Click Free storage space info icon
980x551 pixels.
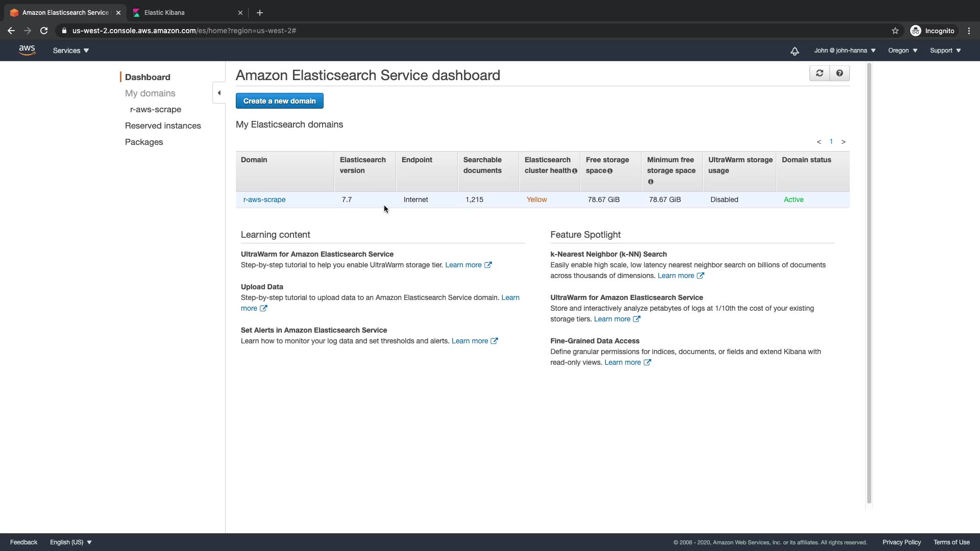(x=610, y=171)
